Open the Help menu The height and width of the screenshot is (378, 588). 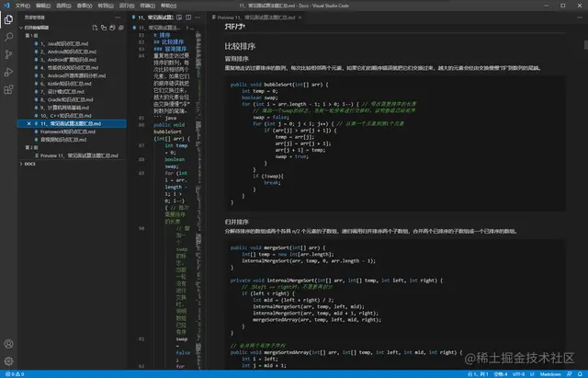coord(168,6)
